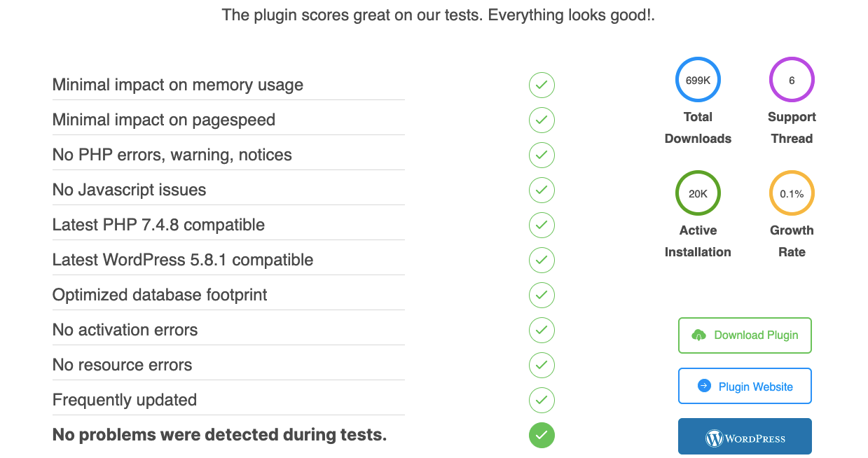Click the blue arrow icon beside Plugin Website
868x458 pixels.
click(x=703, y=385)
